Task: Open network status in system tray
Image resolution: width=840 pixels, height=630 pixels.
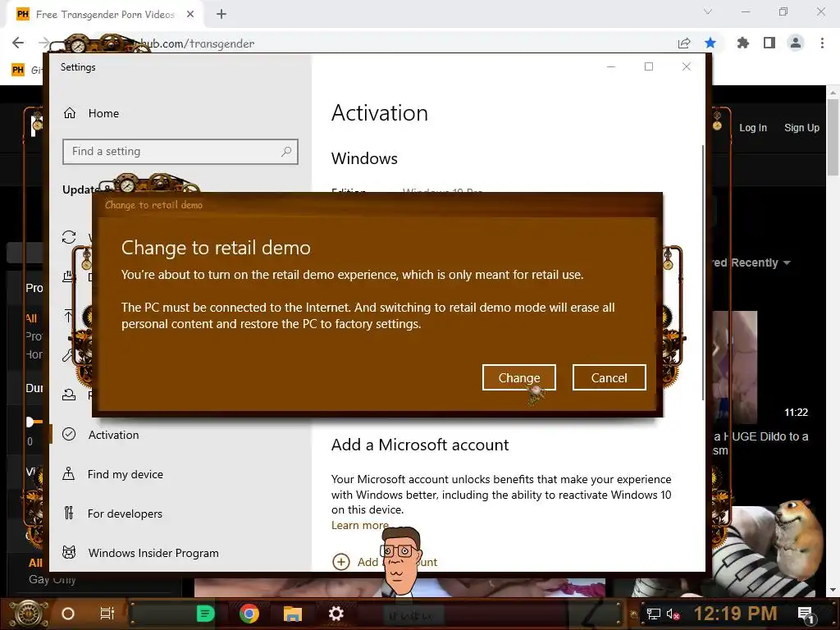Action: [x=654, y=614]
